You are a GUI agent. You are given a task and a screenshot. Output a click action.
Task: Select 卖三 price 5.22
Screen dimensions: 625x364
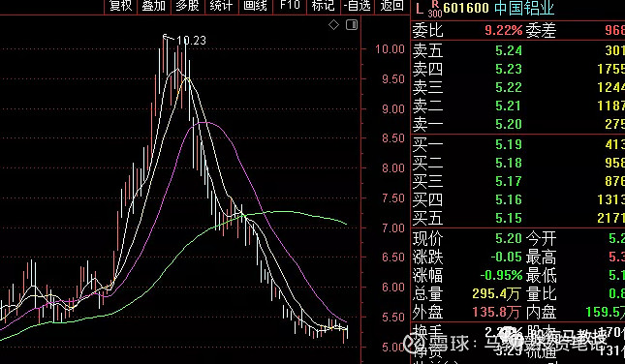(x=509, y=87)
